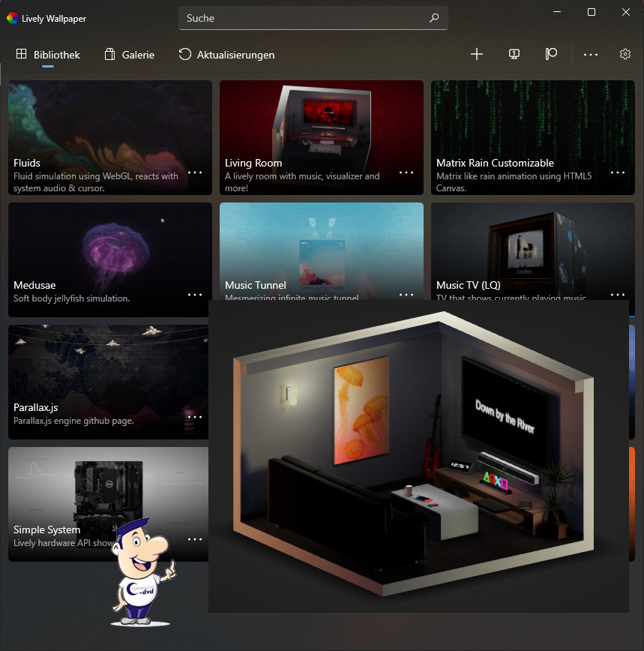Open the Fluids wallpaper options menu
This screenshot has width=644, height=651.
195,172
